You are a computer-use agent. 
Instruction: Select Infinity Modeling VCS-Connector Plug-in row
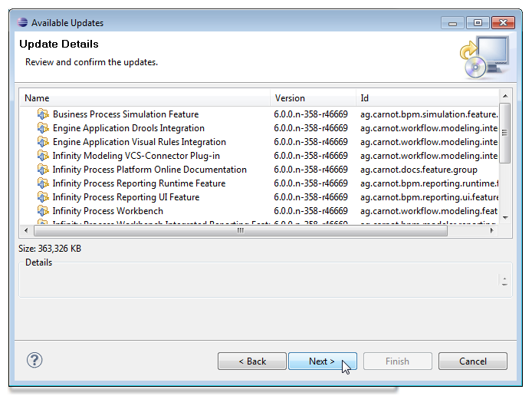point(259,156)
